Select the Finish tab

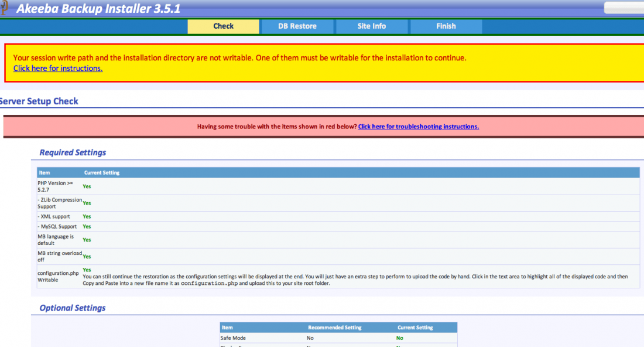[x=446, y=26]
